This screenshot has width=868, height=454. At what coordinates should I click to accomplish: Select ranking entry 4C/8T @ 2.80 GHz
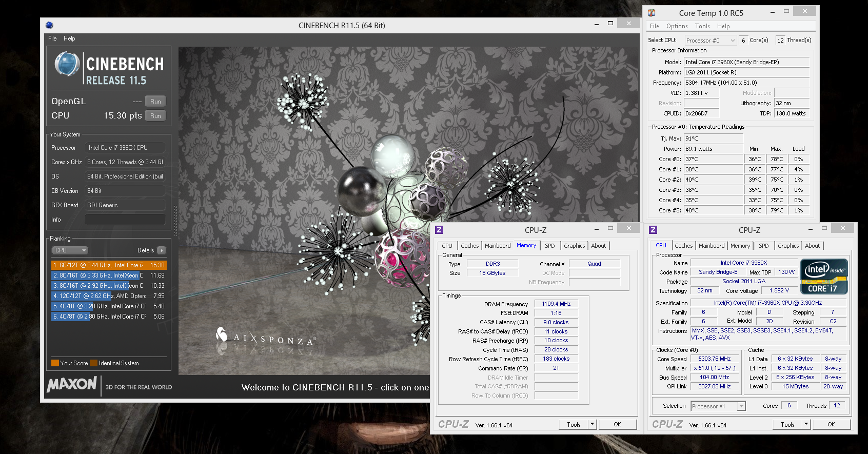(109, 317)
